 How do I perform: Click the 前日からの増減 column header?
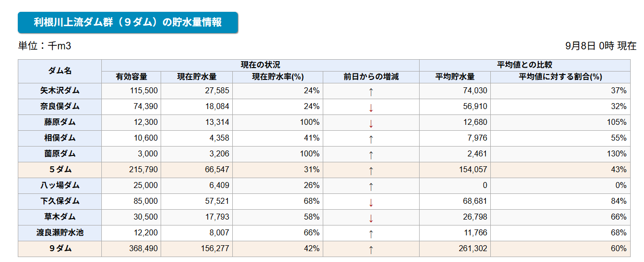click(371, 77)
